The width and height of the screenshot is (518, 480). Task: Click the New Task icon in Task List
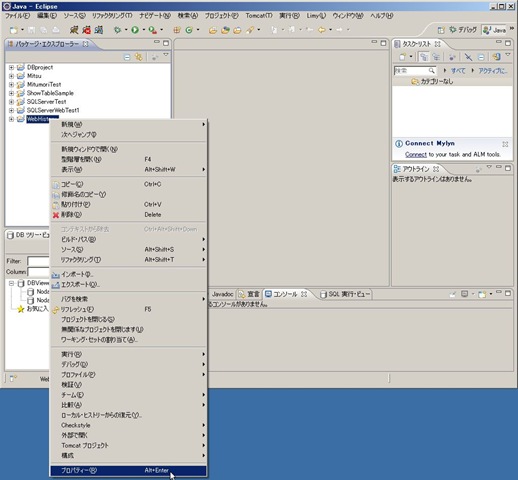click(x=402, y=57)
